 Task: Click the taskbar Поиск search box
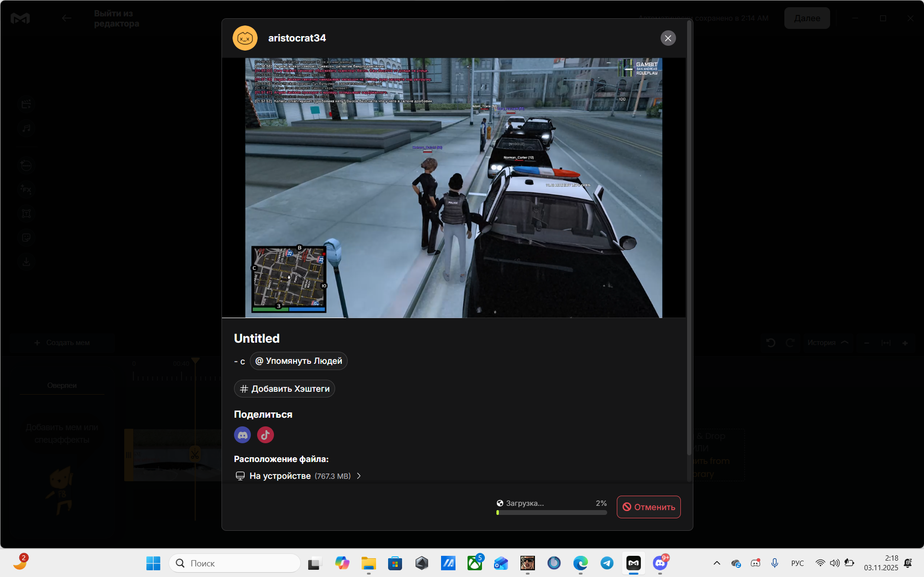coord(235,563)
